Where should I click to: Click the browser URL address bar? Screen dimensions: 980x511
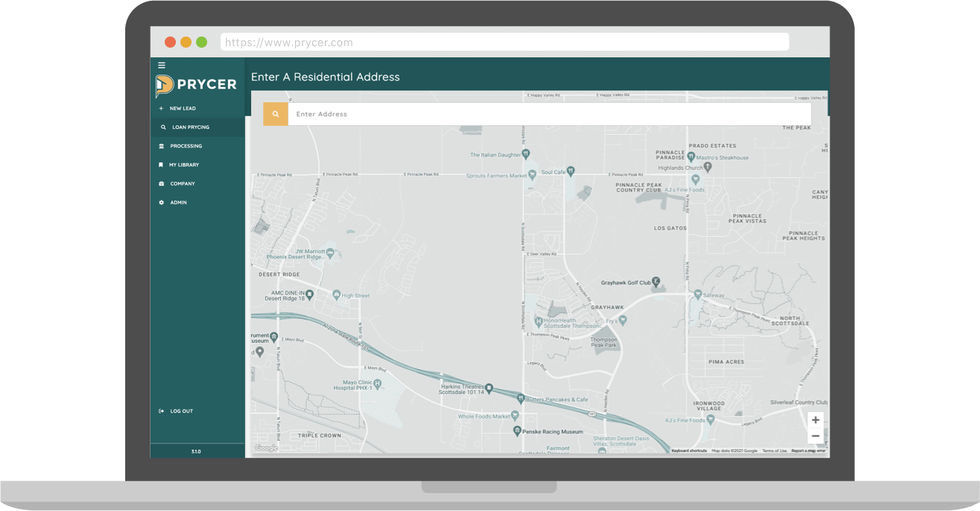tap(505, 42)
